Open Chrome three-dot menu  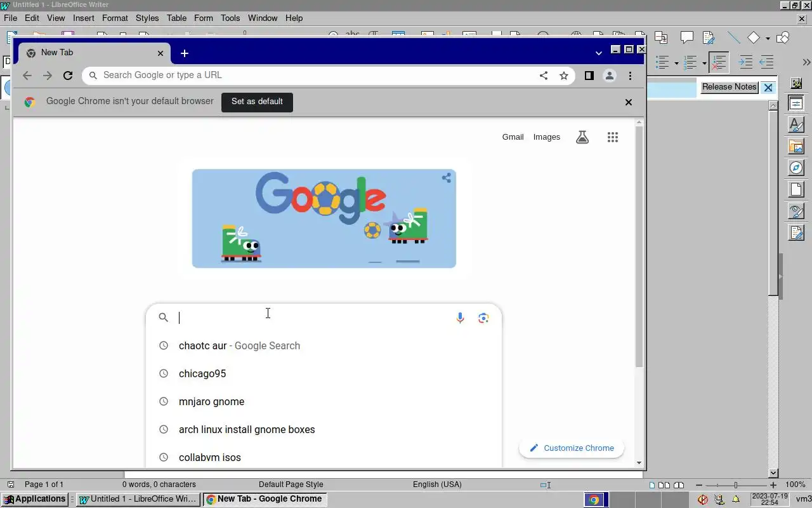[x=630, y=76]
